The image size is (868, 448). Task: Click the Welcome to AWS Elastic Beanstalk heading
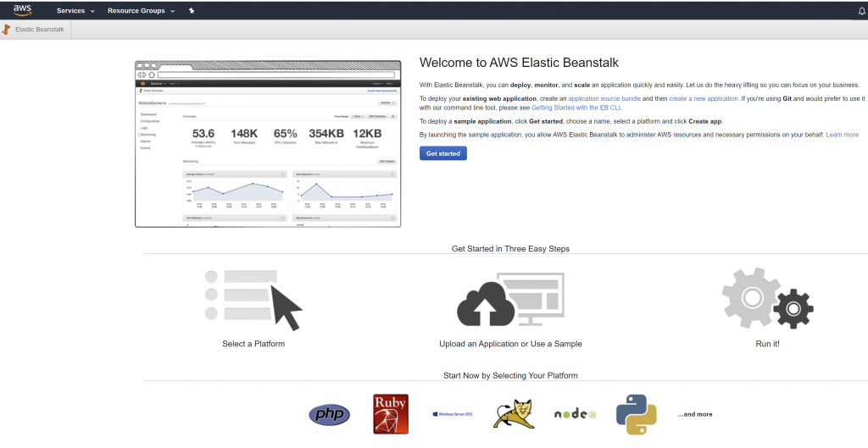(x=520, y=63)
